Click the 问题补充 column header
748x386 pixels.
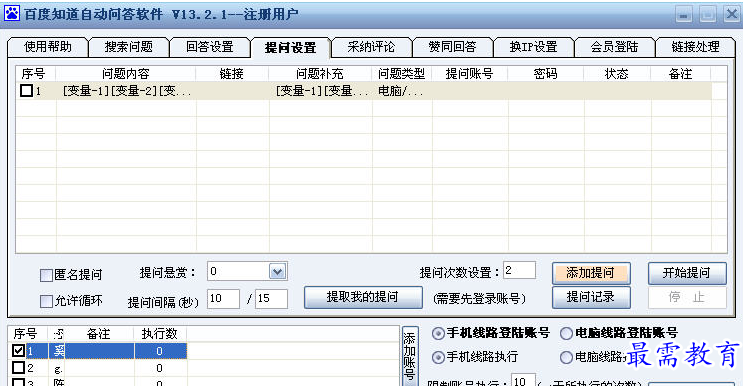pos(320,74)
